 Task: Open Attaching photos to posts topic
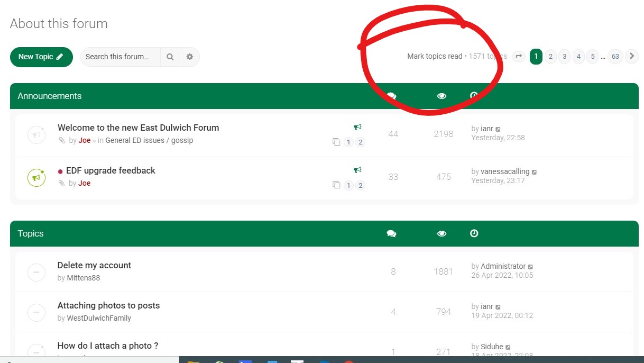[108, 305]
